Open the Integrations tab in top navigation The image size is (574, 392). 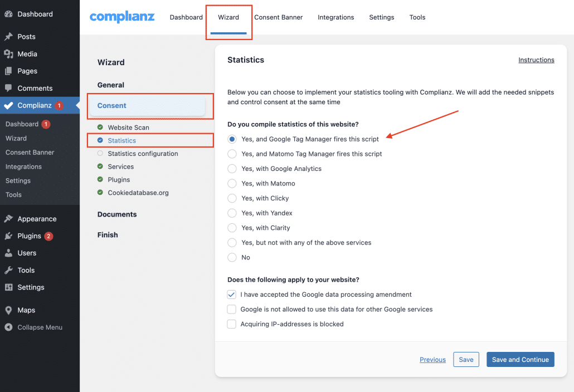coord(335,17)
